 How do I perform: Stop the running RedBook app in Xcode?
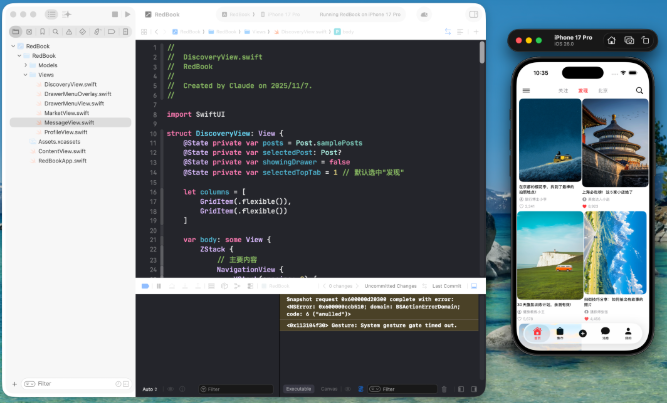tap(115, 14)
